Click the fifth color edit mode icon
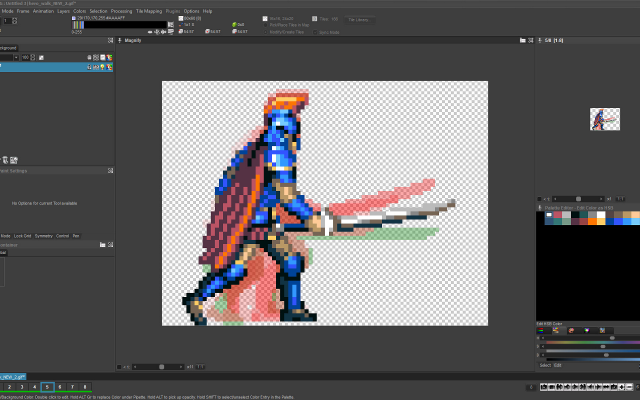This screenshot has width=640, height=400. [x=602, y=330]
